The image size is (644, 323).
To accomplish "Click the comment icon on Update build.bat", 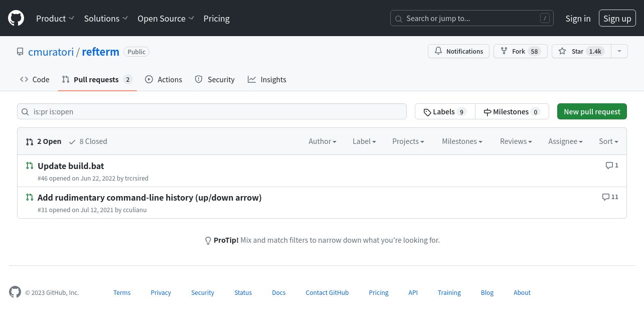I will [x=609, y=166].
